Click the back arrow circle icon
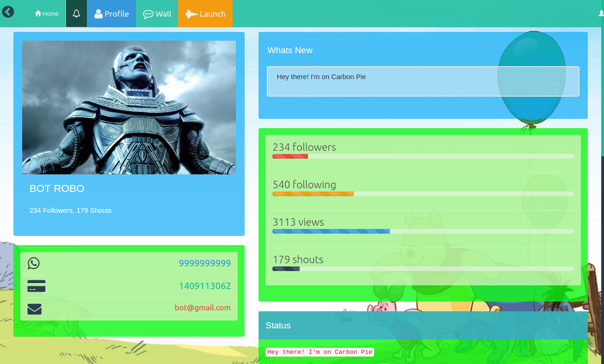This screenshot has height=364, width=604. (8, 12)
